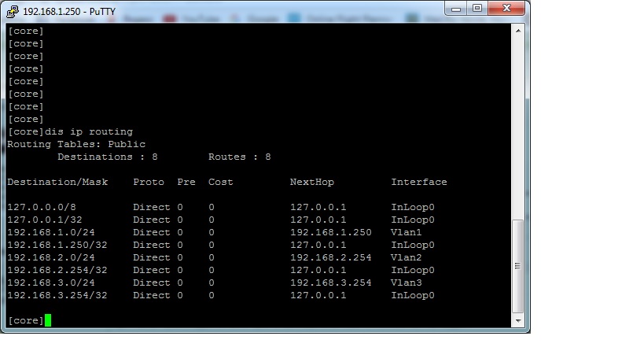Click the 'Destinations : 8' text
644x362 pixels.
point(108,157)
